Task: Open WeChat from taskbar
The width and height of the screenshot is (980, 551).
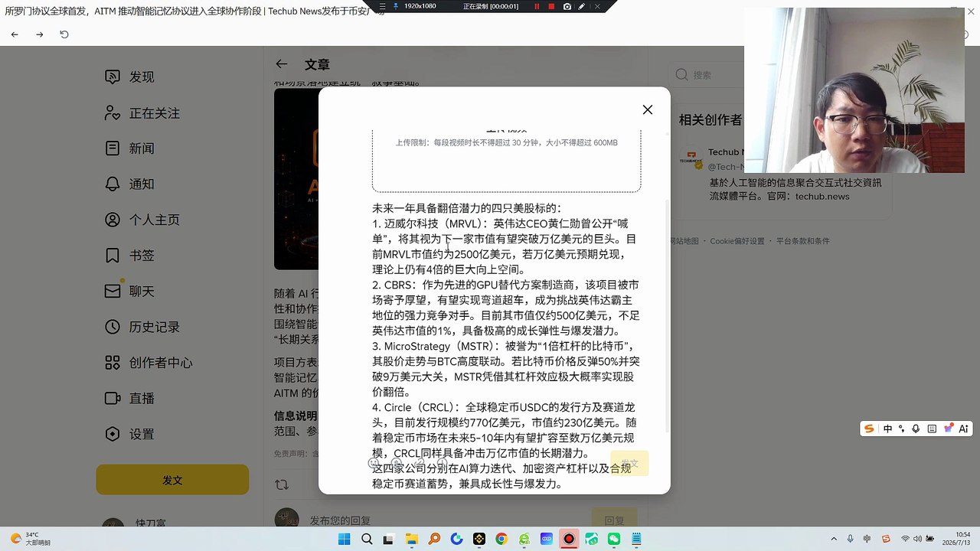Action: (x=614, y=539)
